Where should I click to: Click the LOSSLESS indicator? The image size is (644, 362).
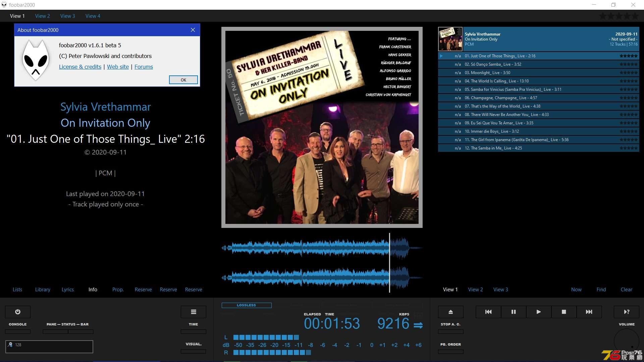(247, 305)
